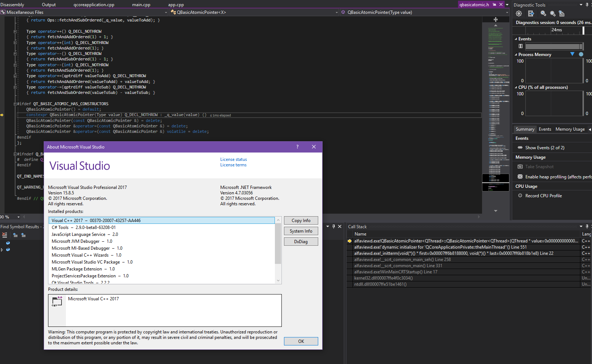This screenshot has width=592, height=364.
Task: Click the Copy Info button
Action: tap(301, 221)
